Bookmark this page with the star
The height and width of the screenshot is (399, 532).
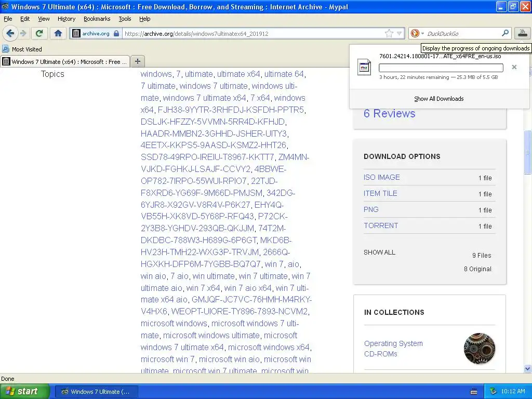389,33
